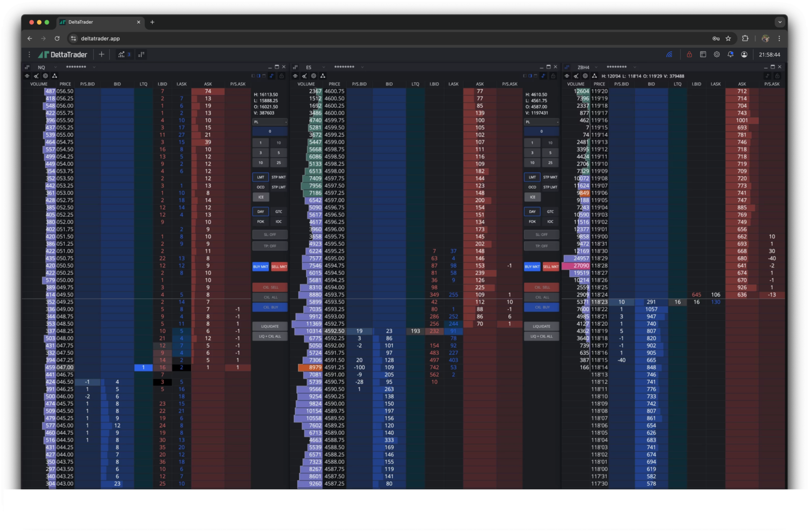Image resolution: width=809 pixels, height=532 pixels.
Task: Toggle GTC order duration in the NQ panel
Action: pos(279,211)
